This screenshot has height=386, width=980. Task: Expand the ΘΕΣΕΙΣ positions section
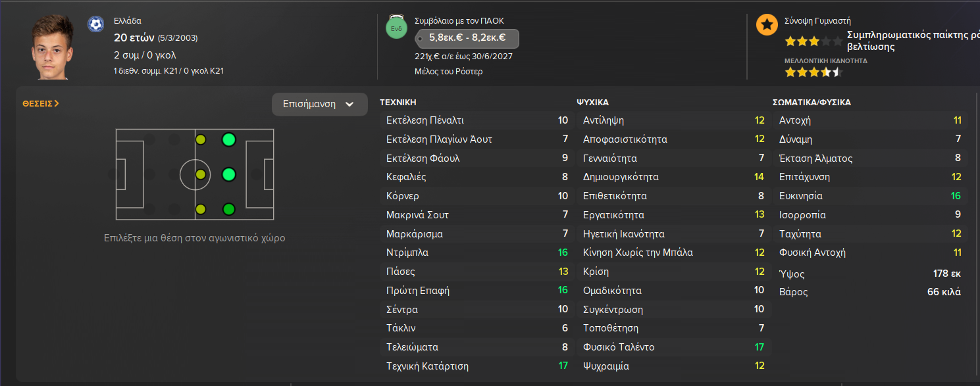coord(41,103)
